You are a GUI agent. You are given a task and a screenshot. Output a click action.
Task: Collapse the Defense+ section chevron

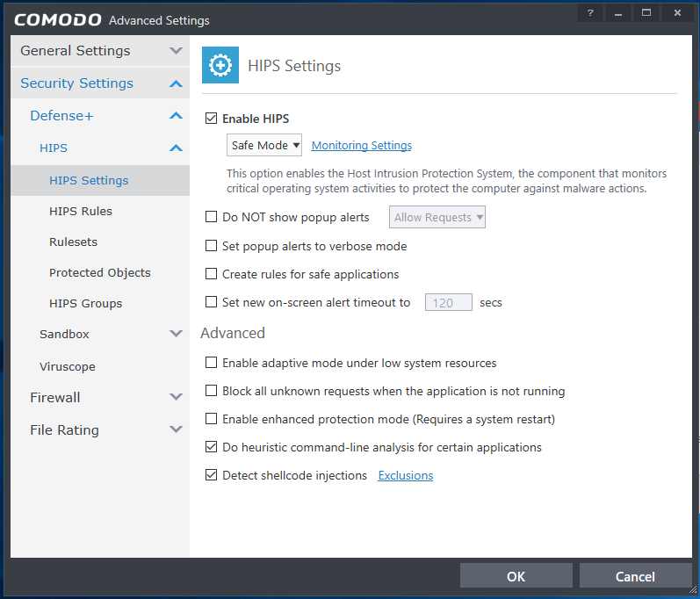pyautogui.click(x=176, y=116)
